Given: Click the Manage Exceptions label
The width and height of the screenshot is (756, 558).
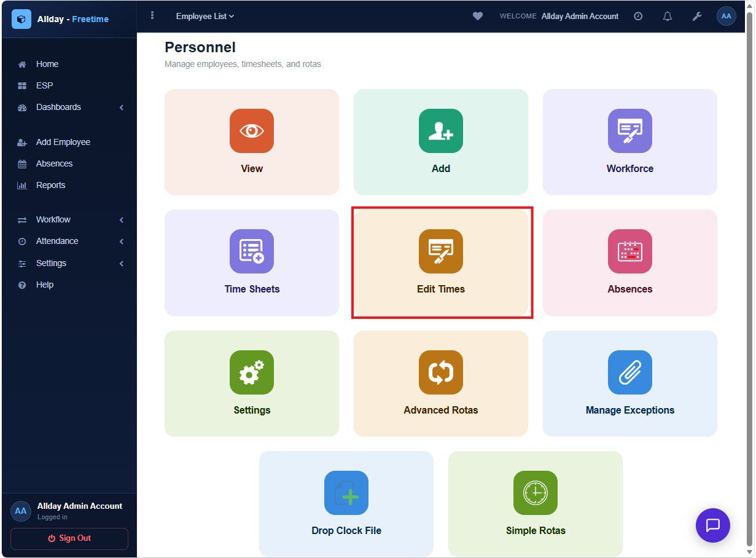Looking at the screenshot, I should click(630, 410).
